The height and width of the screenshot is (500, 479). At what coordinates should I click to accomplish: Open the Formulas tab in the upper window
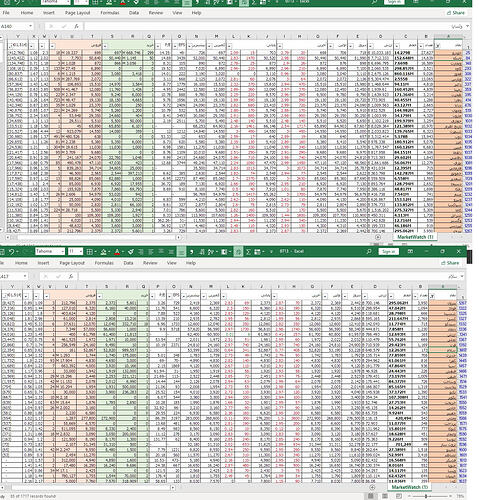pos(110,13)
